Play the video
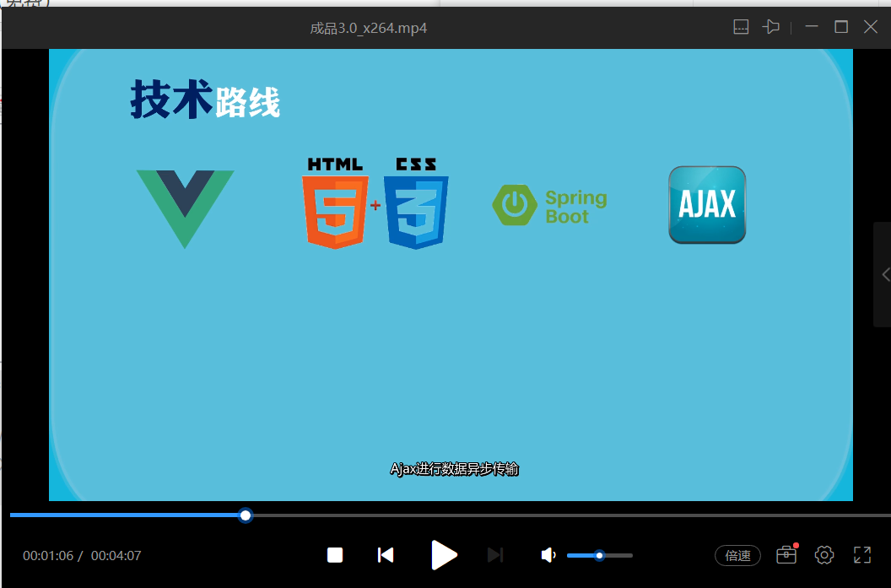 tap(444, 555)
